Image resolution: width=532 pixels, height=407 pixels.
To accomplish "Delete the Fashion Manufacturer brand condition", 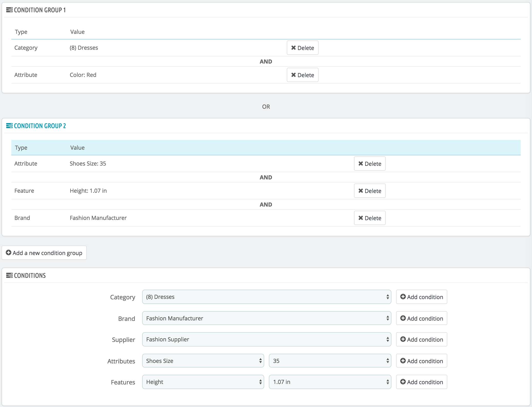I will [370, 218].
